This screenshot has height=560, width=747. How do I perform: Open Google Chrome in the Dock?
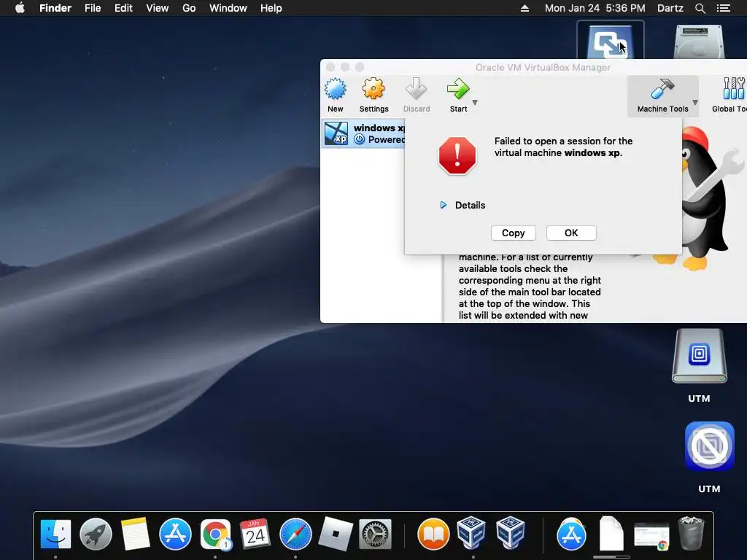(x=215, y=534)
